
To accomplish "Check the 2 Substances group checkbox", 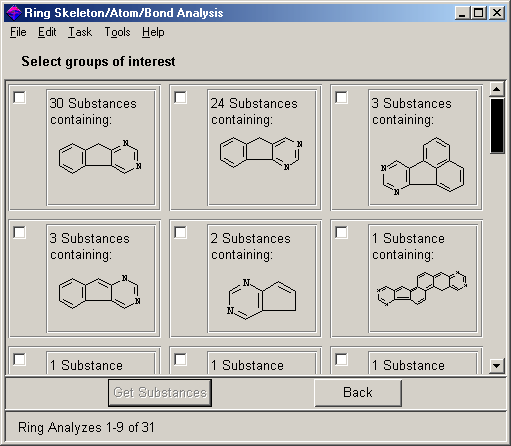I will [x=180, y=232].
